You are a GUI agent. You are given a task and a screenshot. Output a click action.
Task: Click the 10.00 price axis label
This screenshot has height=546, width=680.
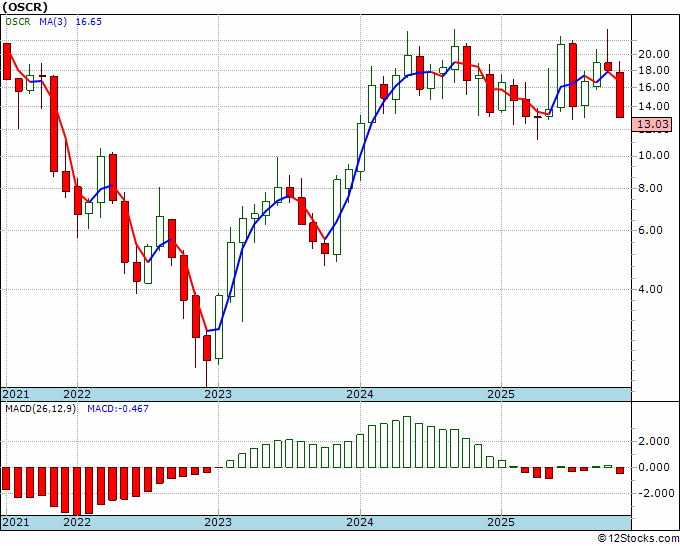coord(654,156)
